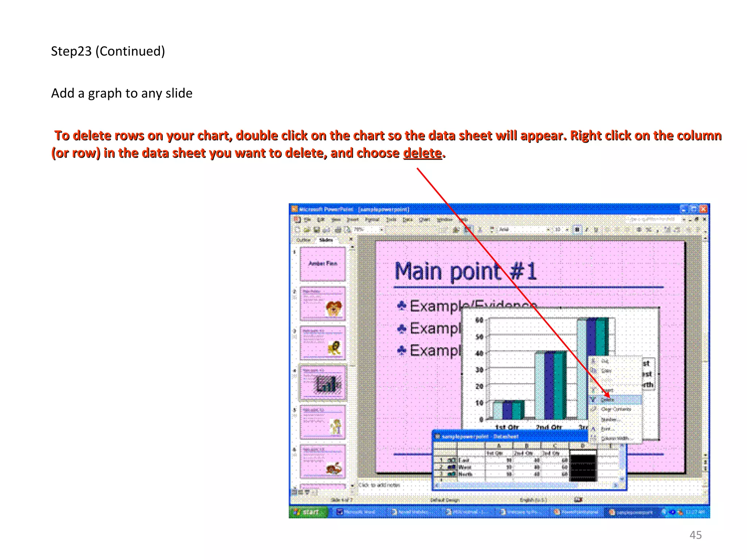Open the Arial font name dropdown
Image resolution: width=747 pixels, height=560 pixels.
pyautogui.click(x=548, y=229)
